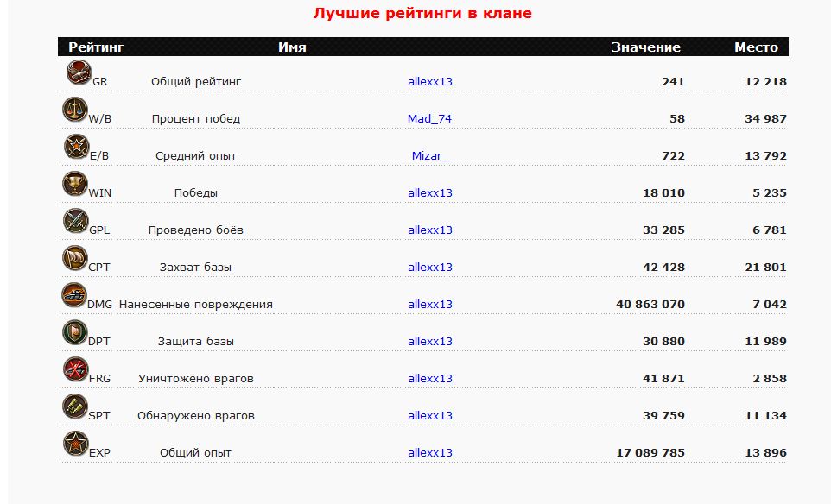Open allexx13 profile in Общий рейтинг row
831x504 pixels.
(430, 82)
